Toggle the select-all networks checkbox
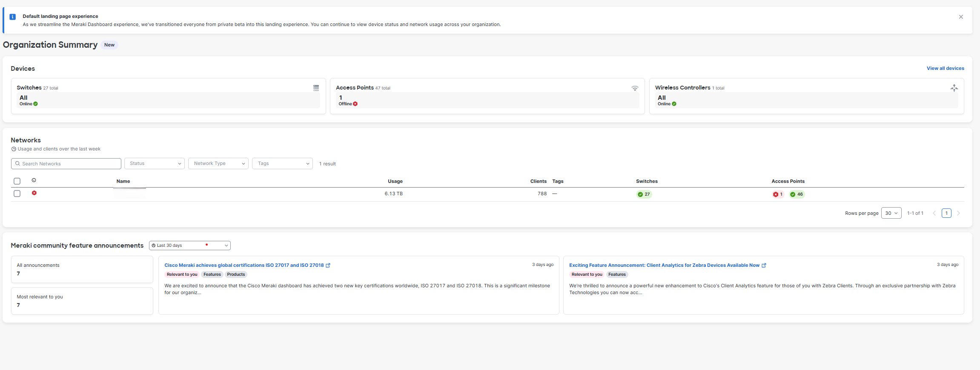Image resolution: width=980 pixels, height=370 pixels. (x=17, y=181)
